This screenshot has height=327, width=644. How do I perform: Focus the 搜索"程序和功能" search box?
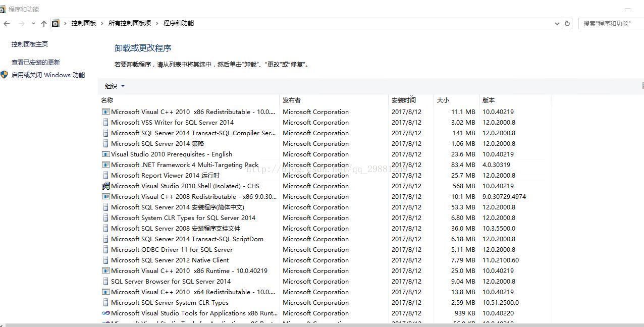[x=611, y=23]
